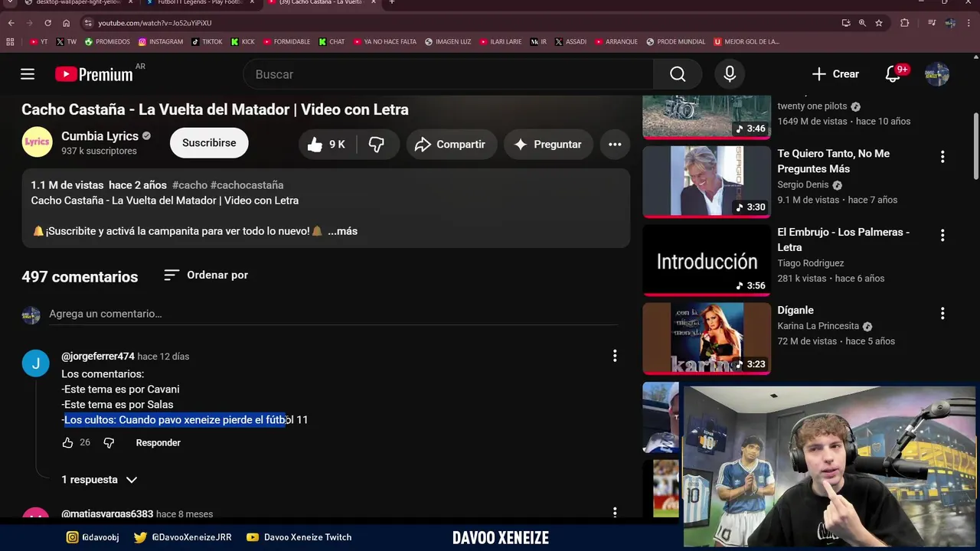Viewport: 980px width, 551px height.
Task: Dislike the video with thumbs down
Action: click(x=377, y=144)
